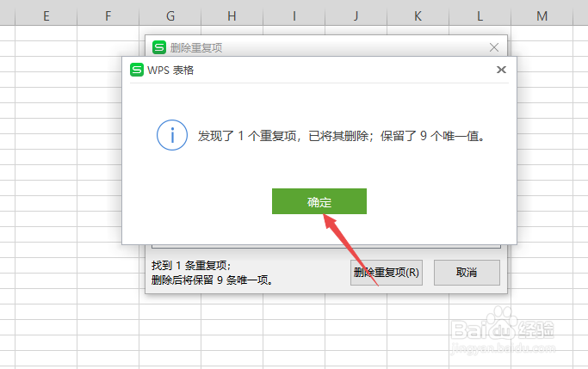Screen dimensions: 588x369
Task: Click the 删除重复项(R) button
Action: (387, 273)
